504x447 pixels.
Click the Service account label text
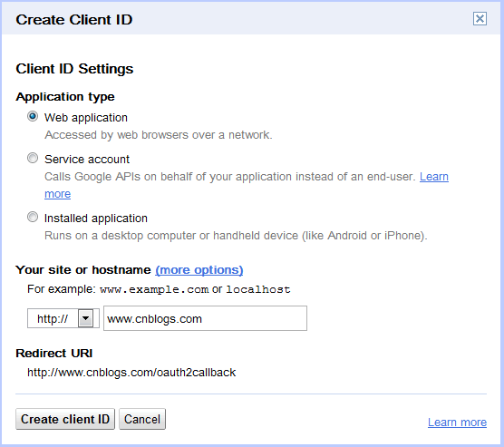[x=87, y=160]
